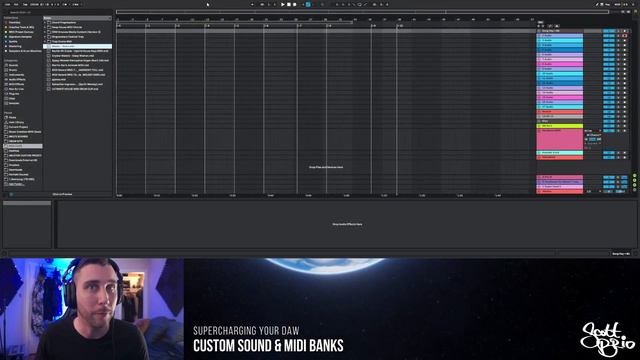Select User Library under Places
This screenshot has height=360, width=640.
click(16, 122)
